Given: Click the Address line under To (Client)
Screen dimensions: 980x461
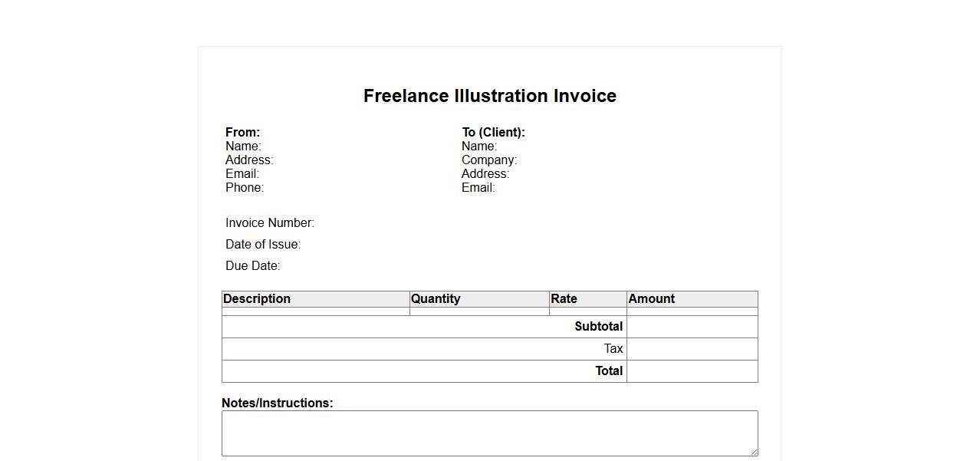Looking at the screenshot, I should 485,174.
